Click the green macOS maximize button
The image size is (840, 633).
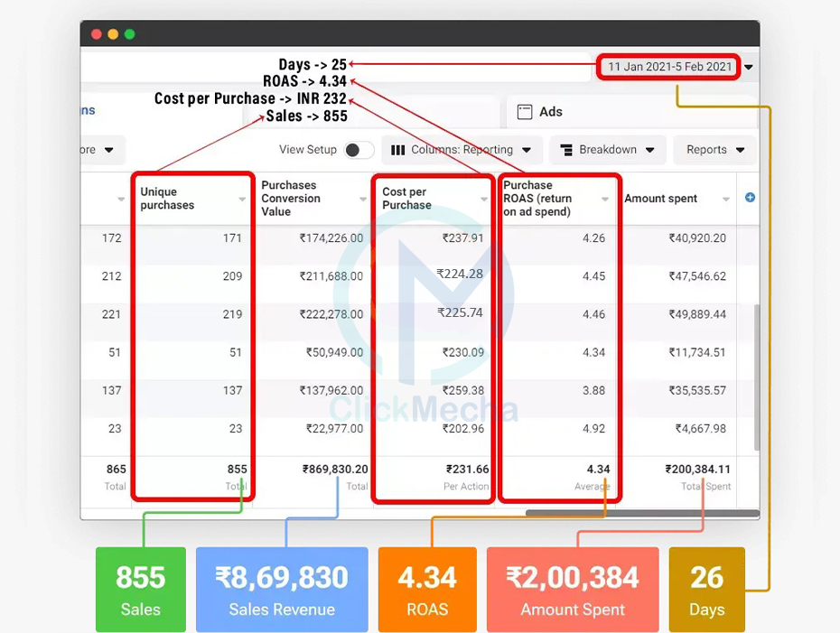coord(129,34)
